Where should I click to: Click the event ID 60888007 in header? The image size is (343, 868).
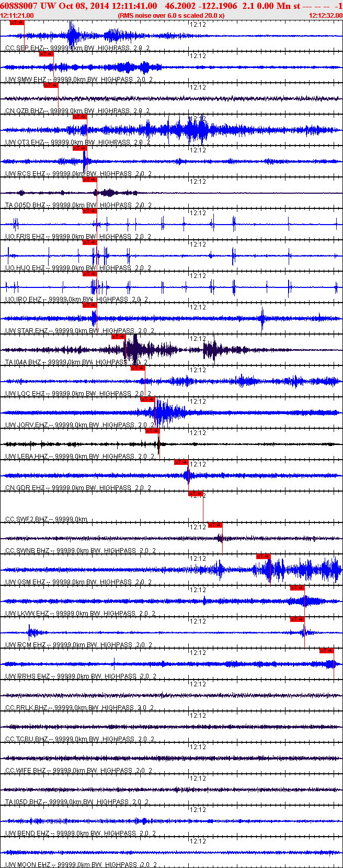(x=19, y=6)
